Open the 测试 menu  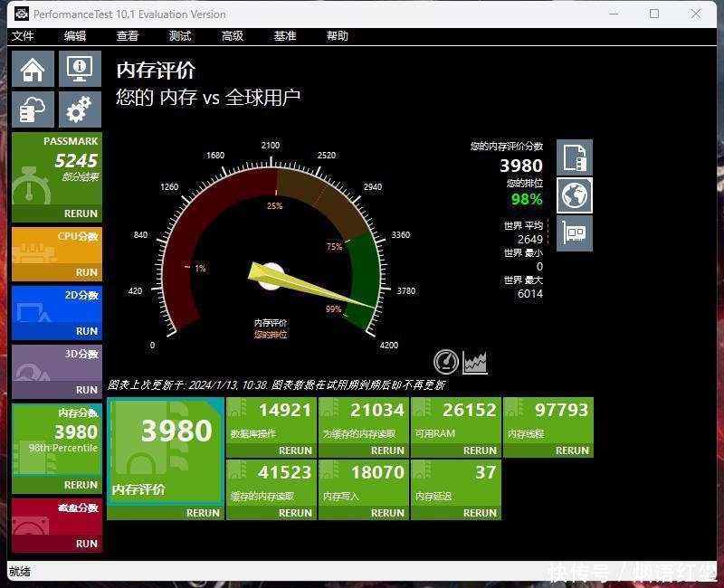tap(180, 36)
